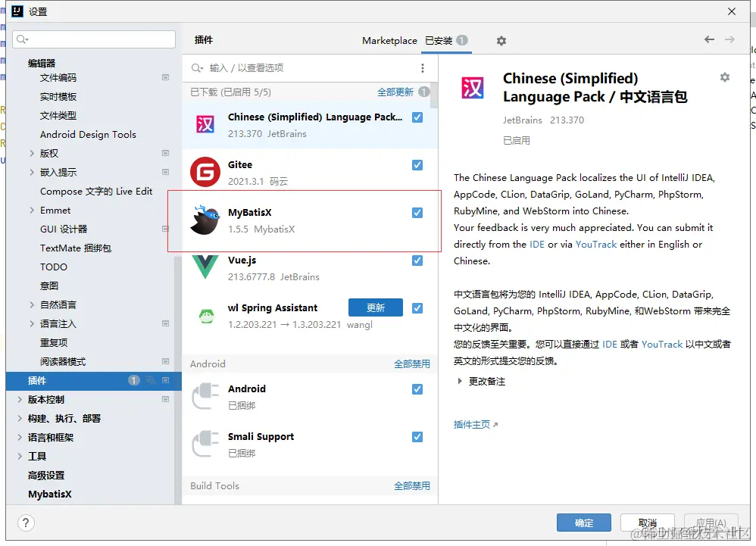Click the project-level icon beside 文件编码

tap(165, 77)
